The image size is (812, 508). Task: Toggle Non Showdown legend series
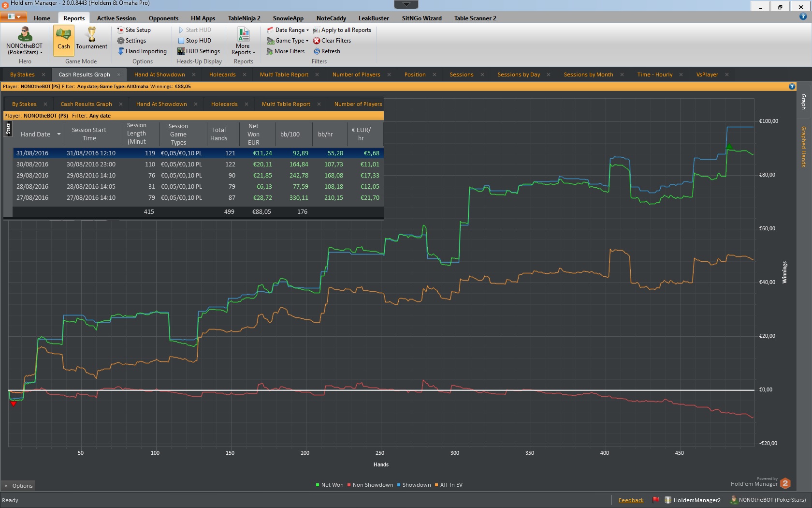[x=370, y=485]
